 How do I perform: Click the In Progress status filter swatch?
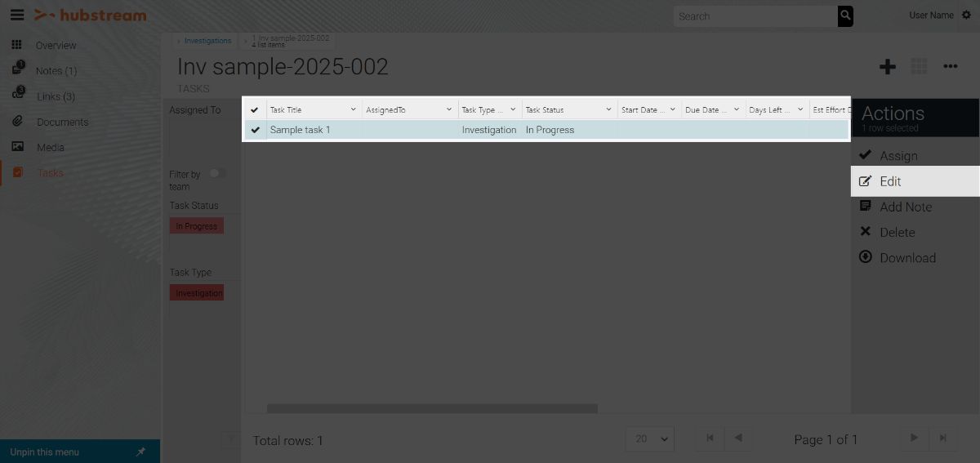[197, 226]
